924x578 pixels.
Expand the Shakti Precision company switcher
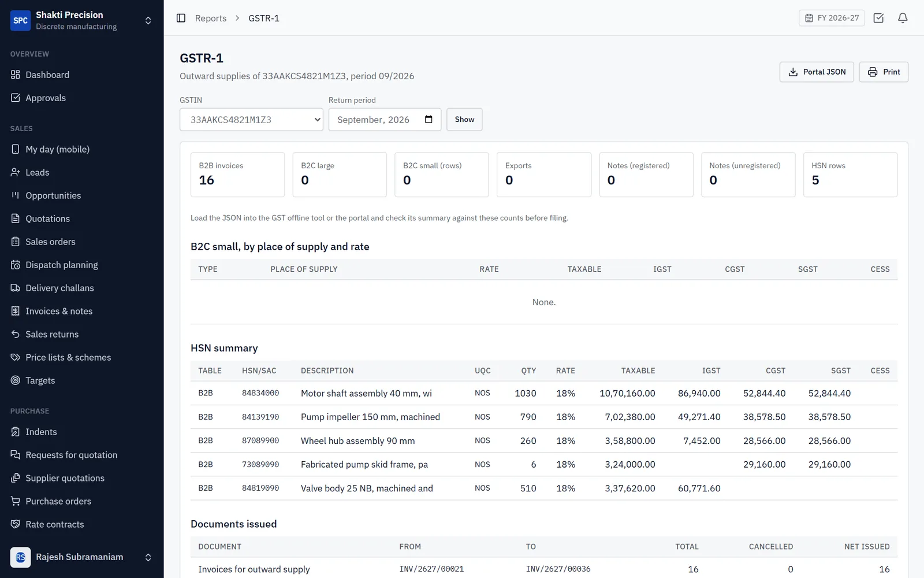pyautogui.click(x=148, y=20)
